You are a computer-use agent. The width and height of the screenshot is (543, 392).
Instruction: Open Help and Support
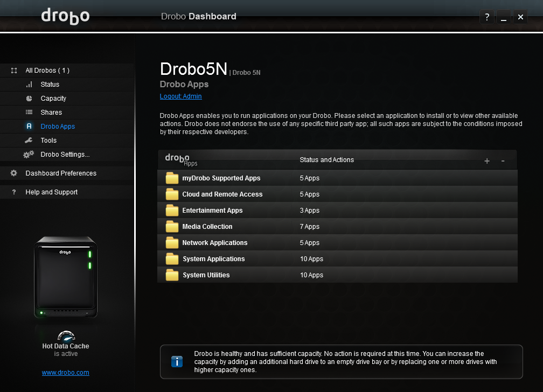click(x=66, y=192)
